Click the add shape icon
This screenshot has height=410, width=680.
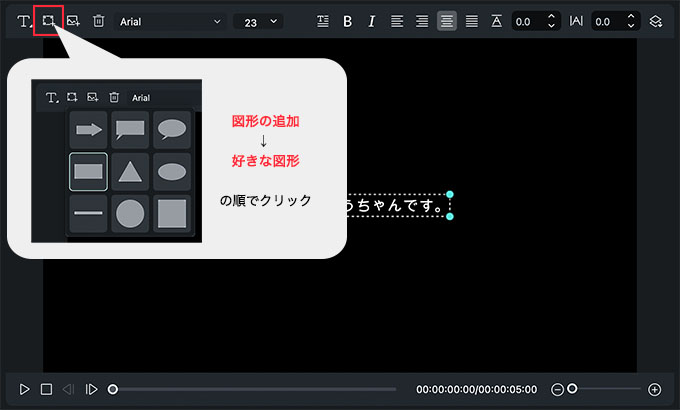[x=48, y=20]
